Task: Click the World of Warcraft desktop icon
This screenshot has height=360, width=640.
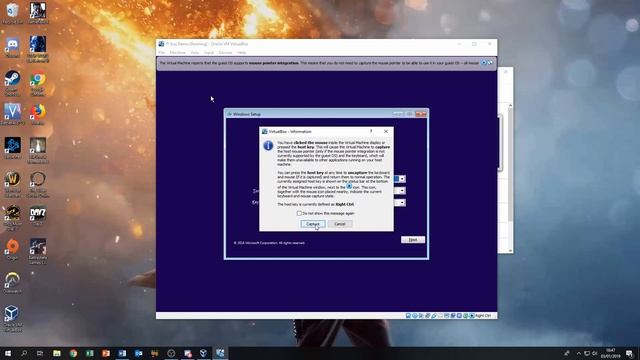Action: (13, 184)
